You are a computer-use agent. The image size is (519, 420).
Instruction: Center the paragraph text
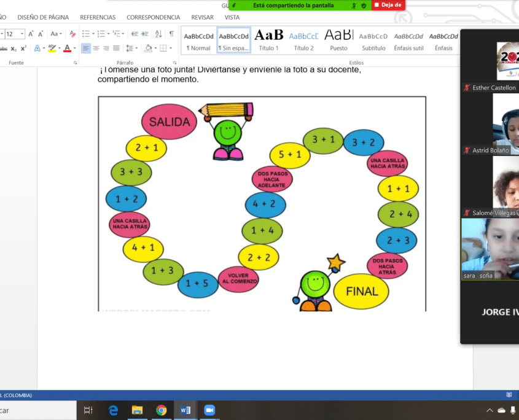tap(96, 49)
